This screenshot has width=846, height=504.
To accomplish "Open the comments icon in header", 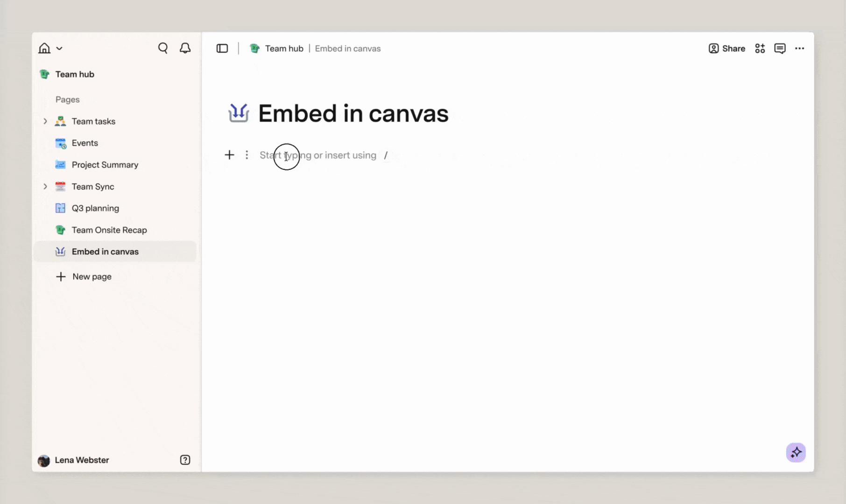I will coord(780,49).
